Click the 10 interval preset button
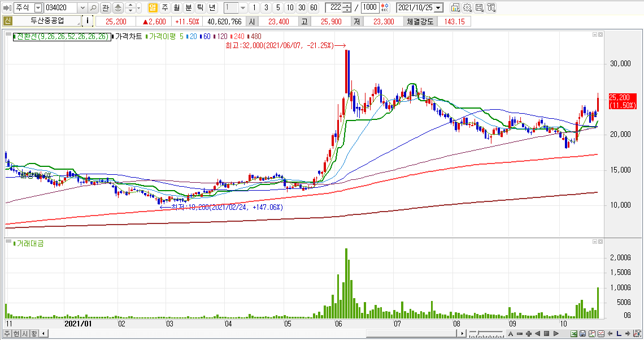The height and width of the screenshot is (340, 644). 290,7
